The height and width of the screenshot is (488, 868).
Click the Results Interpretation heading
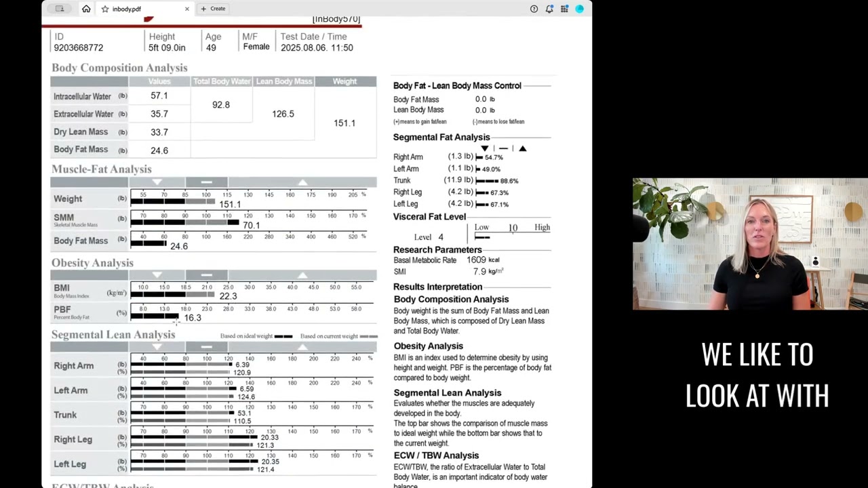438,287
